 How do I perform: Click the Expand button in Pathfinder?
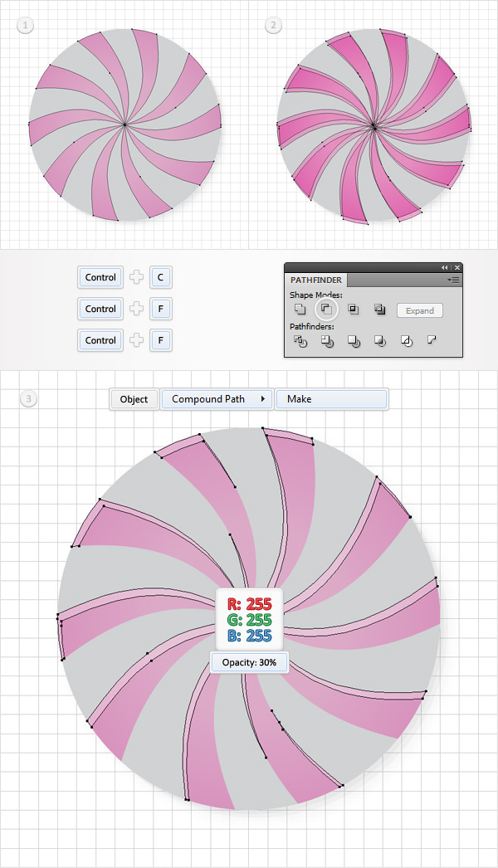click(419, 310)
